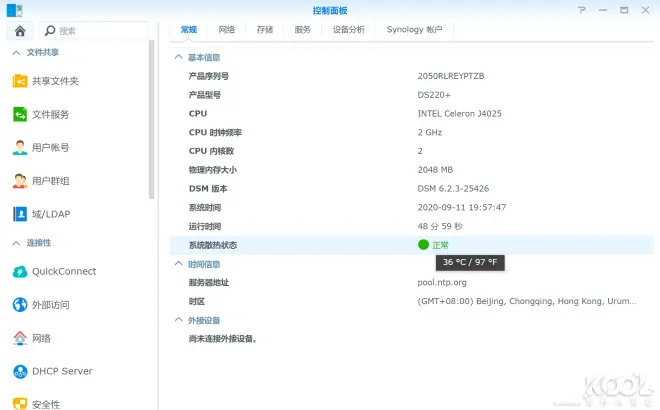
Task: Click the green thermal status indicator
Action: [x=423, y=245]
